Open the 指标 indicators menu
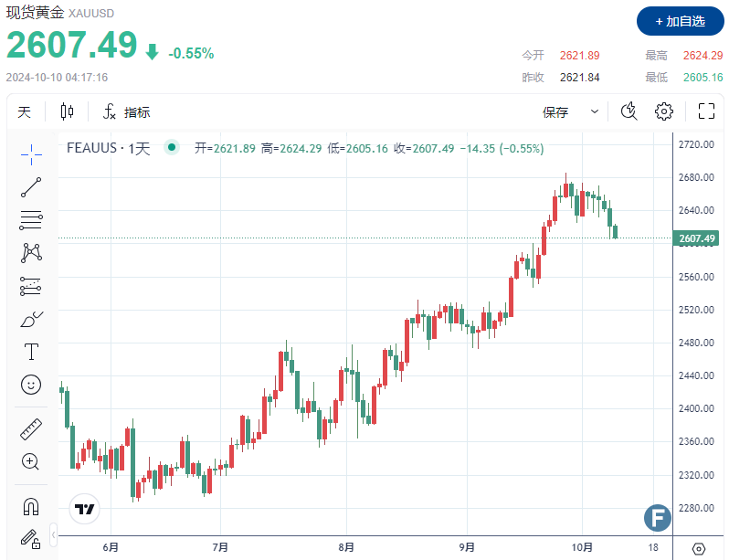729x560 pixels. click(x=126, y=112)
